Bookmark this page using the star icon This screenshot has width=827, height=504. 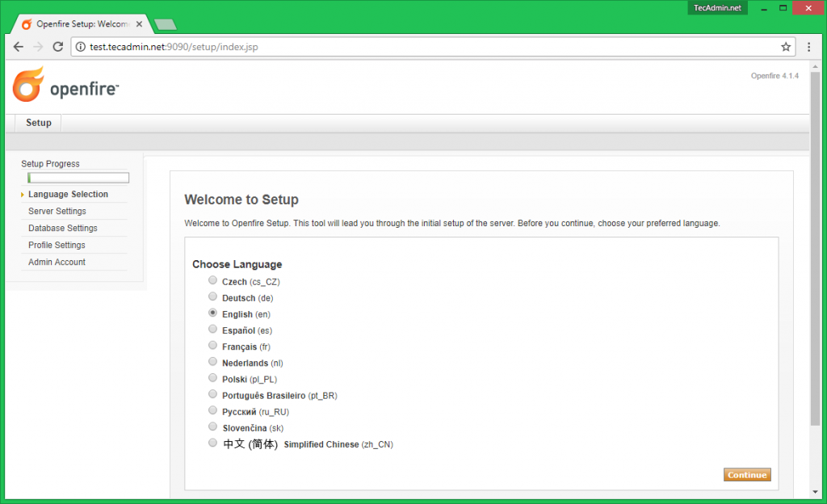785,47
